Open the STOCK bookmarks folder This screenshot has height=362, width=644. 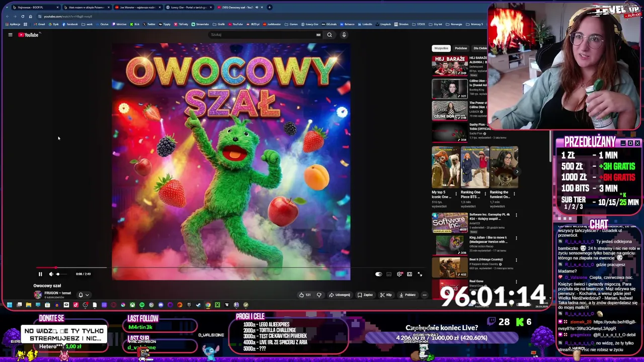[420, 24]
